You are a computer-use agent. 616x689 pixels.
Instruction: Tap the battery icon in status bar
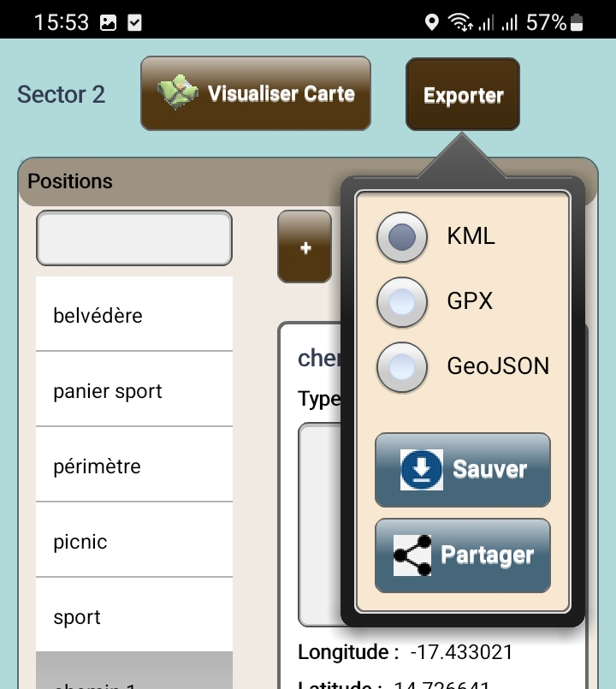[580, 22]
